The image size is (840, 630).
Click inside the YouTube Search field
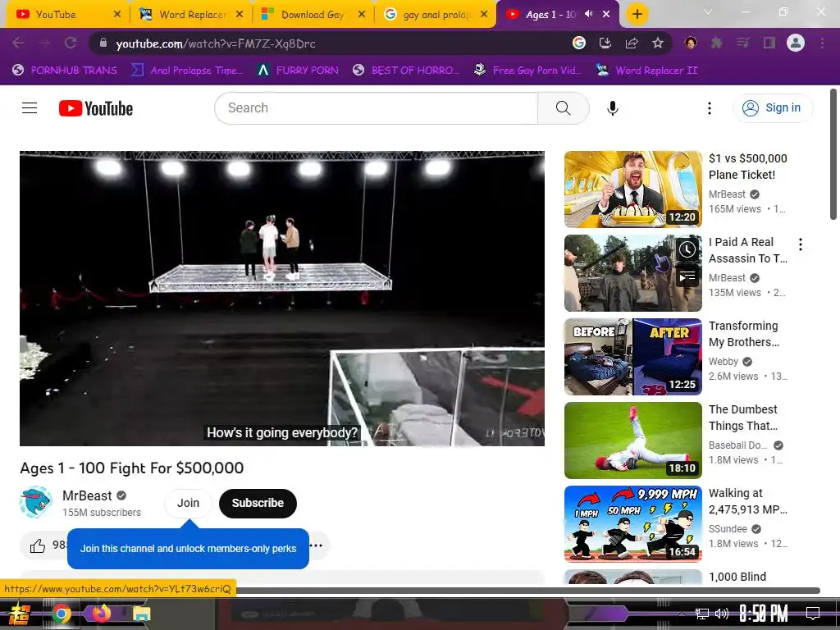[376, 108]
